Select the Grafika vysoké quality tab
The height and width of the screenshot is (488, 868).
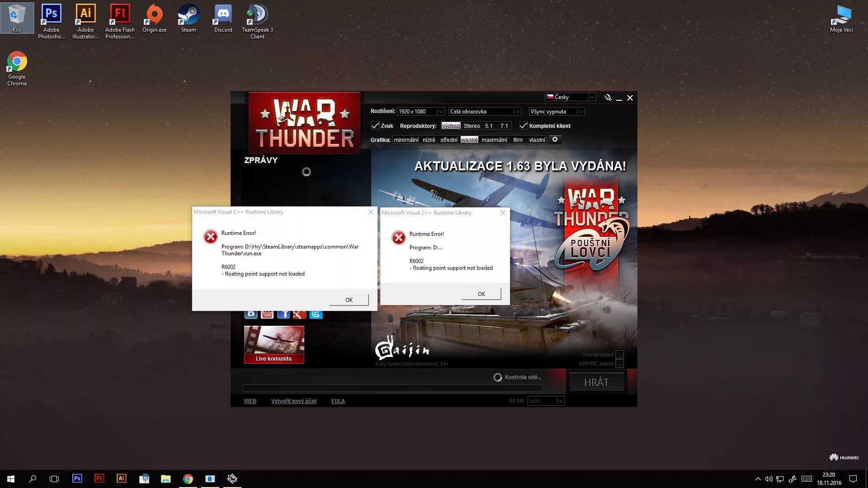click(470, 140)
